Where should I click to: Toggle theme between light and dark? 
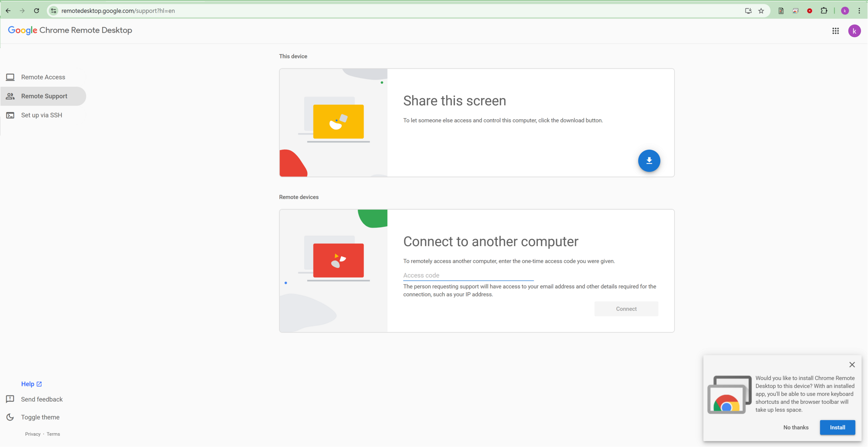point(40,417)
